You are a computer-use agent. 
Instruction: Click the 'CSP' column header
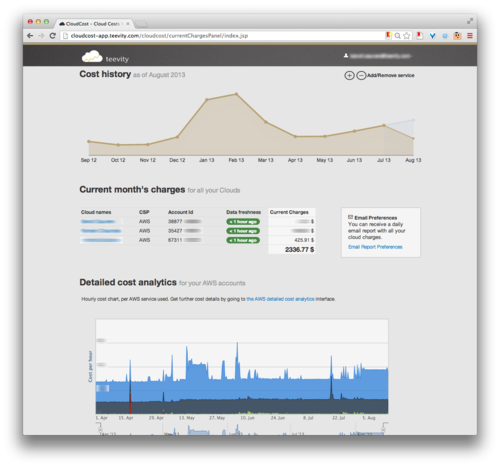pyautogui.click(x=144, y=212)
